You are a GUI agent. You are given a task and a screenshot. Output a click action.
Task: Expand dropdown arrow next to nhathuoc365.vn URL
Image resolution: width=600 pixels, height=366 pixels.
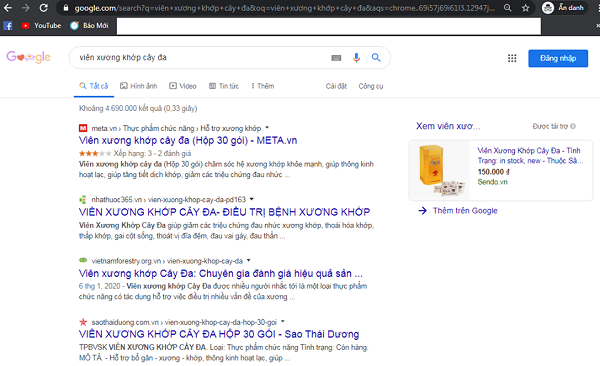(x=251, y=199)
